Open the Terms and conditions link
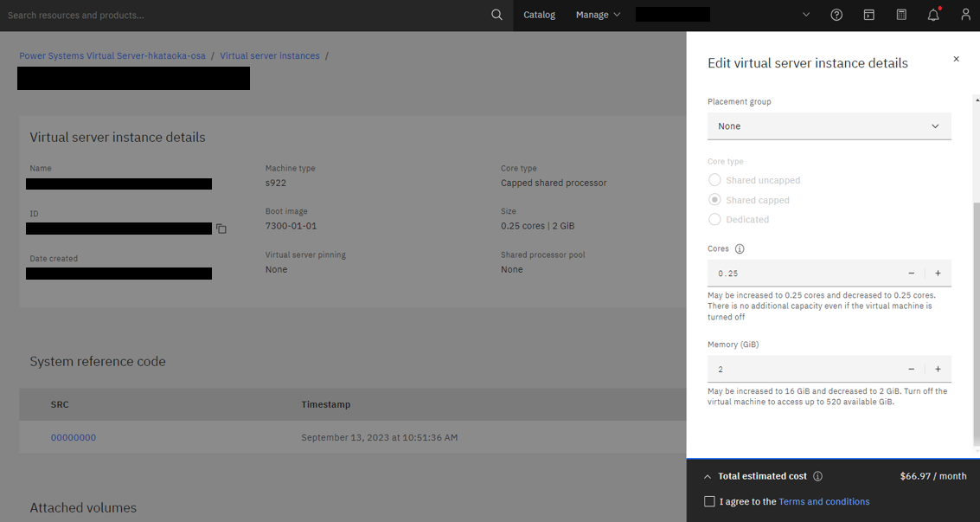980x522 pixels. [823, 501]
